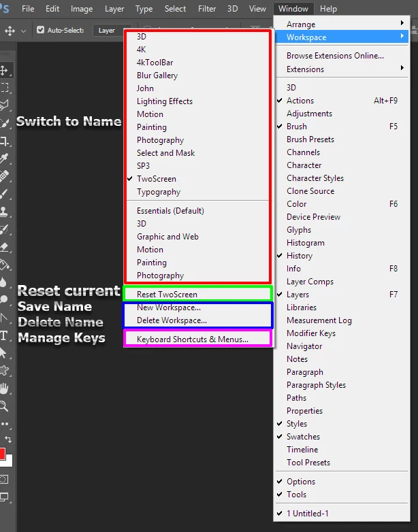Viewport: 418px width, 532px height.
Task: Hide the Tools panel via Window menu
Action: (x=342, y=494)
